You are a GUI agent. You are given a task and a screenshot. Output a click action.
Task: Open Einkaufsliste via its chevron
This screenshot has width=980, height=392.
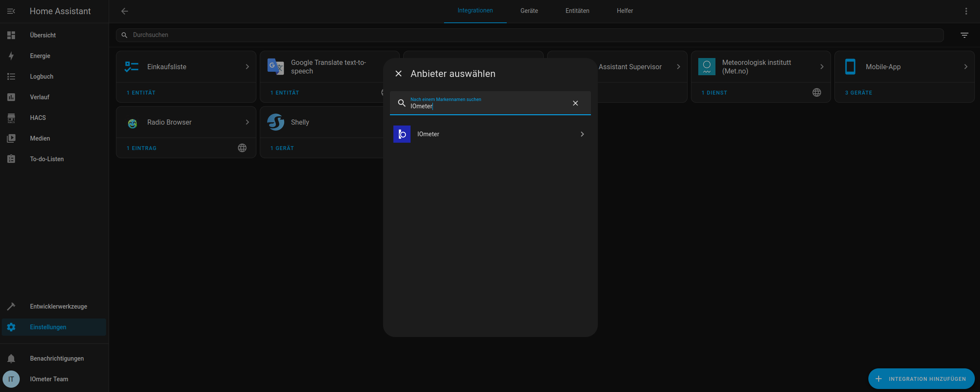[x=247, y=67]
